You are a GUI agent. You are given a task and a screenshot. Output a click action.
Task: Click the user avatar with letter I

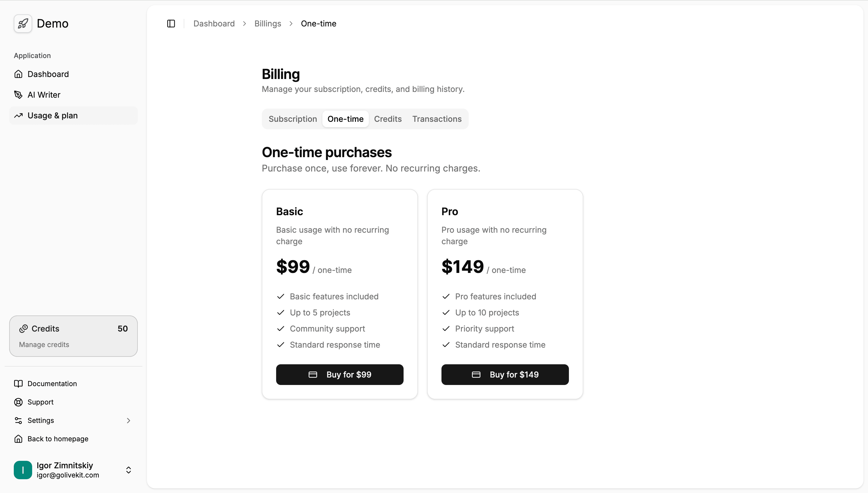[23, 470]
